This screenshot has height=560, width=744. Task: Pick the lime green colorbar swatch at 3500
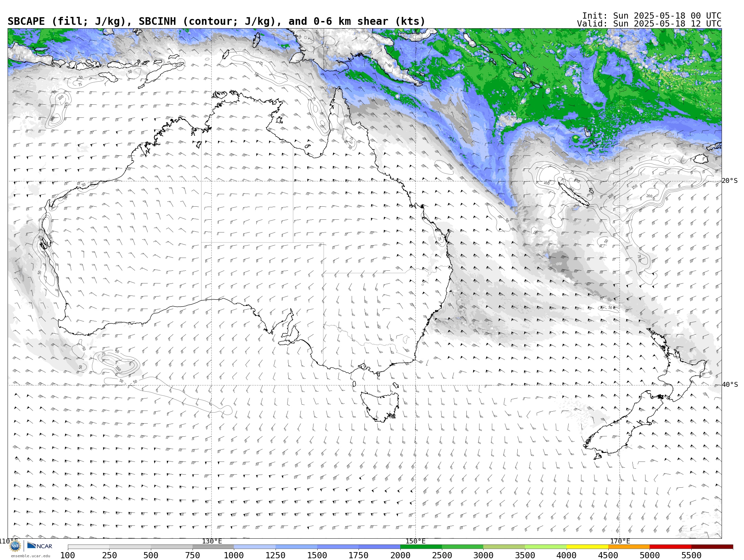[x=546, y=547]
